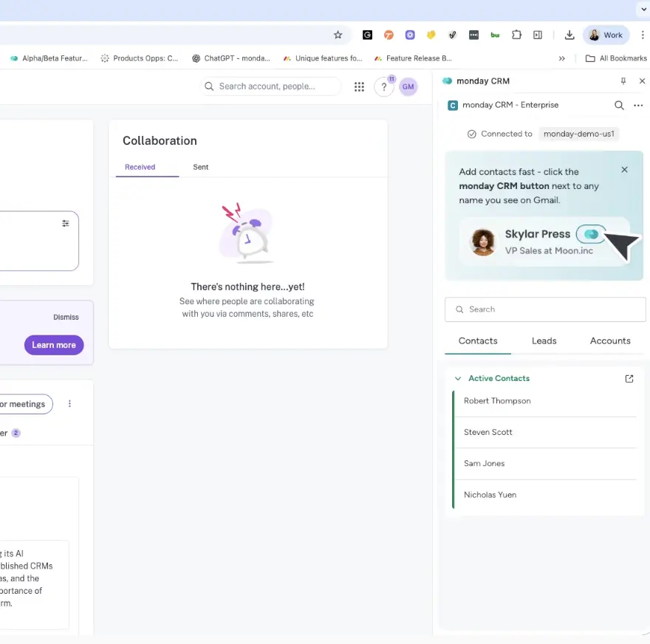The image size is (650, 644).
Task: Toggle the monday CRM button beside Skylar Press
Action: [x=591, y=234]
